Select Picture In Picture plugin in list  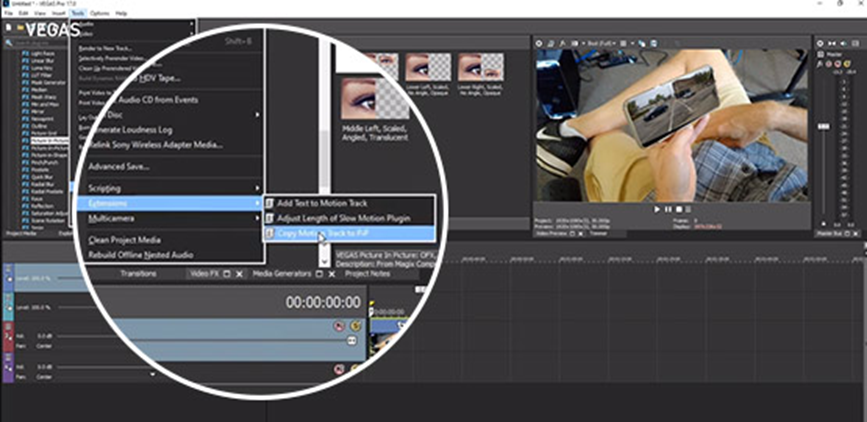49,140
